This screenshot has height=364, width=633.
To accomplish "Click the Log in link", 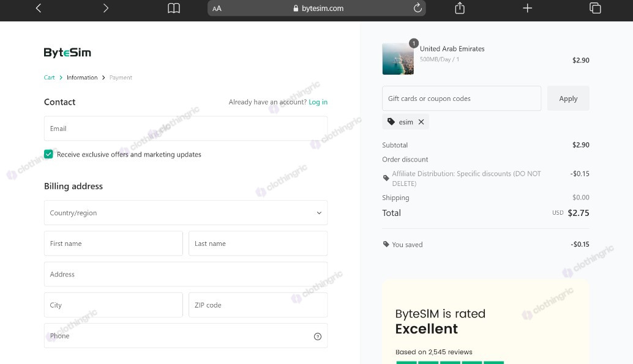I will coord(318,102).
